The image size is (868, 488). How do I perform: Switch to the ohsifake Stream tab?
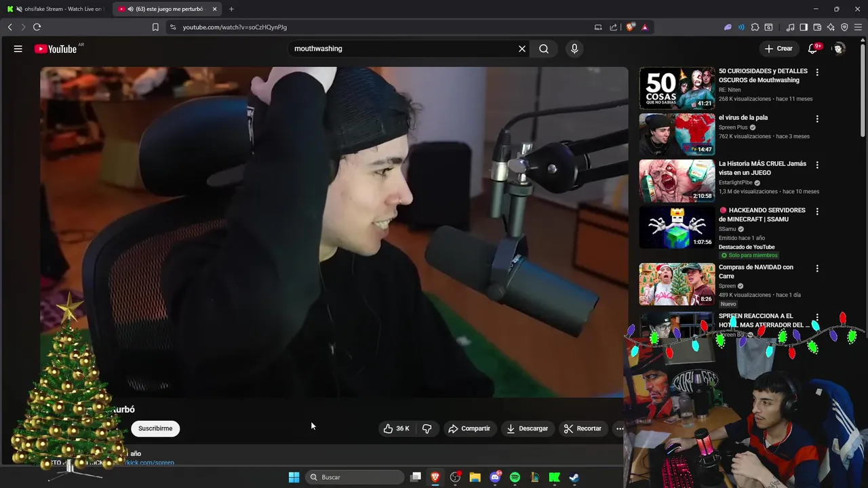[x=54, y=9]
